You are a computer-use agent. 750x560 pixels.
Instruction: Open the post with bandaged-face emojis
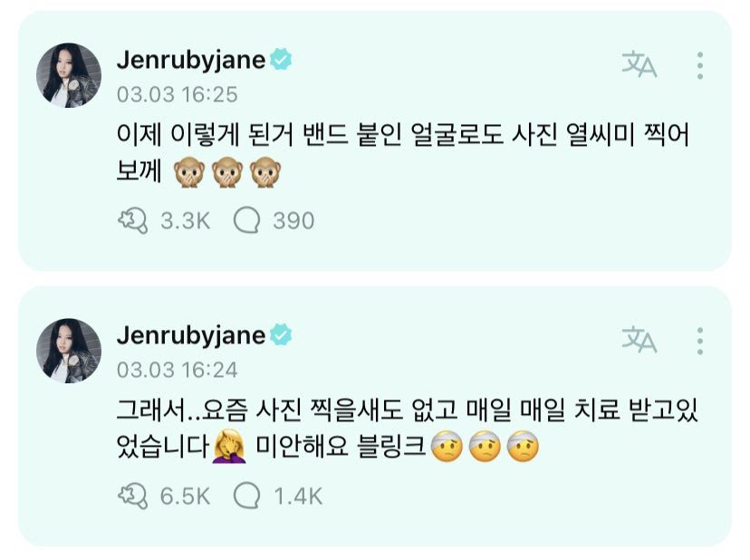coord(407,429)
